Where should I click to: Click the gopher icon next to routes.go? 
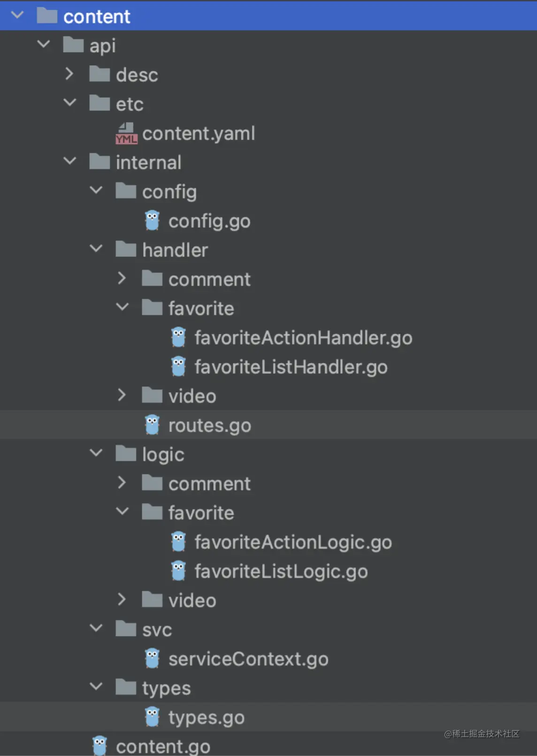coord(152,425)
